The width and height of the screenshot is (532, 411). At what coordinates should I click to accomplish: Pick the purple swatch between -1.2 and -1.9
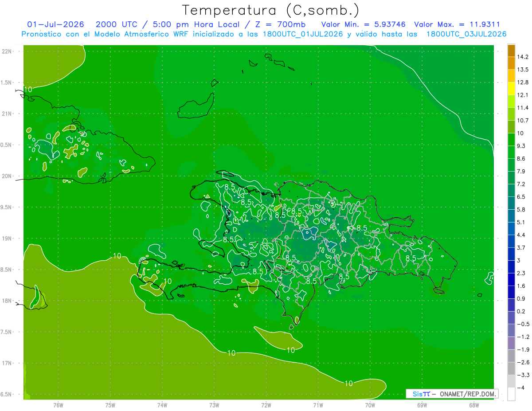(511, 343)
